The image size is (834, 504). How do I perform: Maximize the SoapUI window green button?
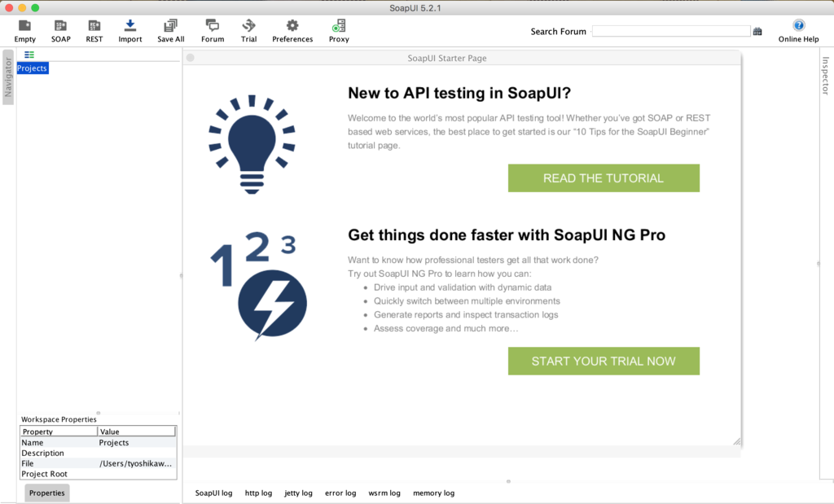(x=35, y=7)
